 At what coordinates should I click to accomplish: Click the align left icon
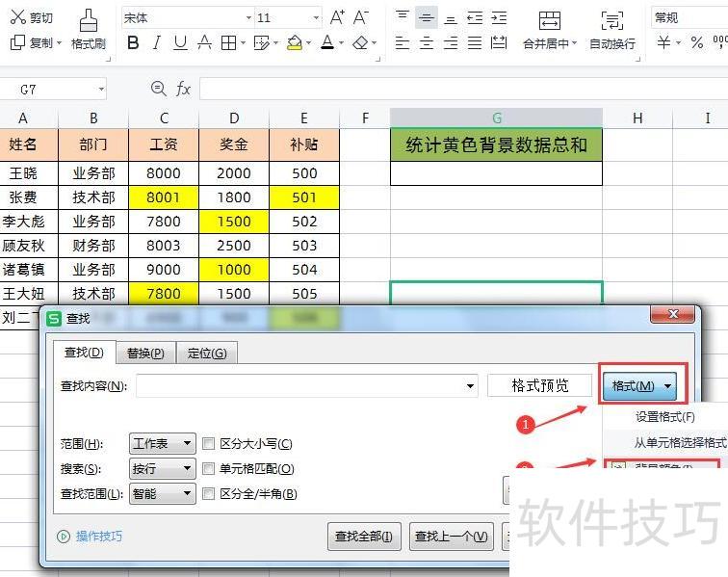tap(403, 42)
